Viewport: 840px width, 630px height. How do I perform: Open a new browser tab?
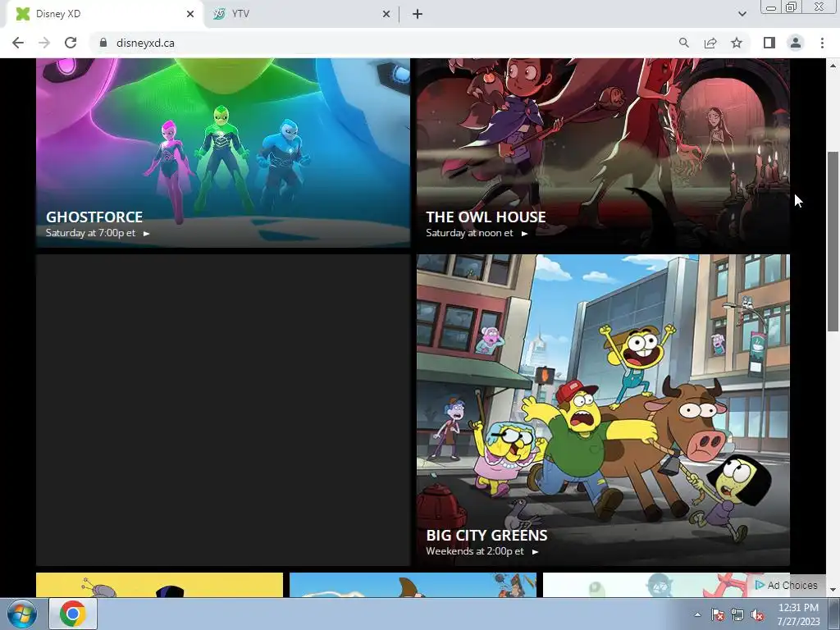[418, 14]
